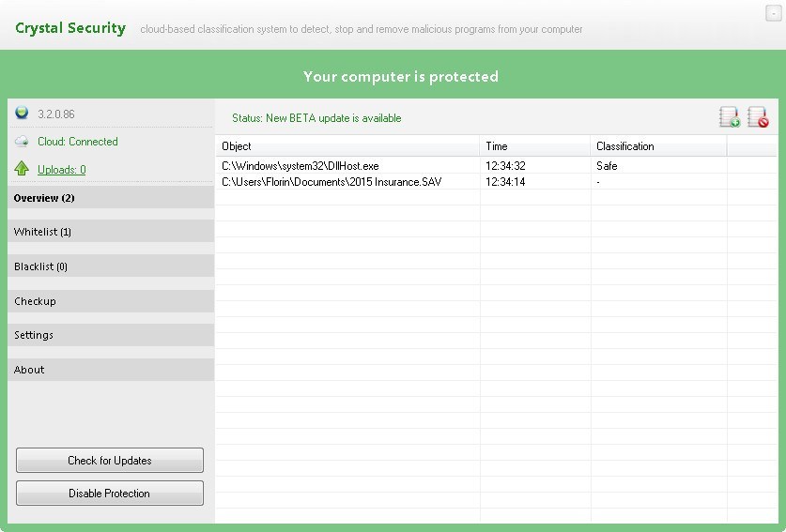Click the add to whitelist icon

[x=730, y=117]
